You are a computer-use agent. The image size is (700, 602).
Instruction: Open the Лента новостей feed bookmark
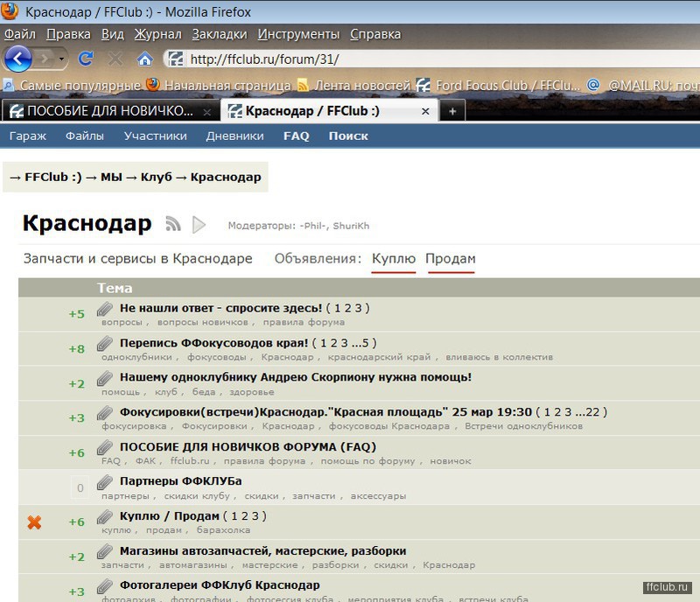tap(353, 85)
